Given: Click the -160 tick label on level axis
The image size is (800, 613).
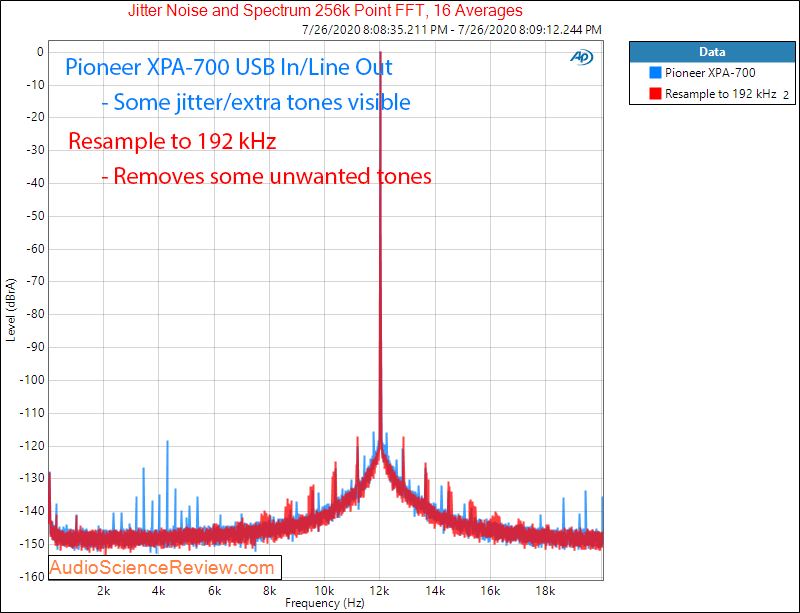Looking at the screenshot, I should [32, 576].
